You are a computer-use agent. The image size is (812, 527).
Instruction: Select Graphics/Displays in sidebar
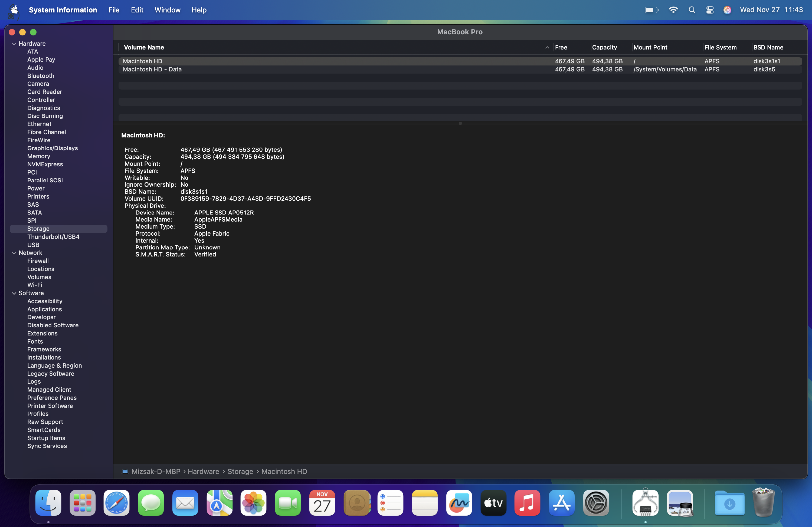pos(53,148)
